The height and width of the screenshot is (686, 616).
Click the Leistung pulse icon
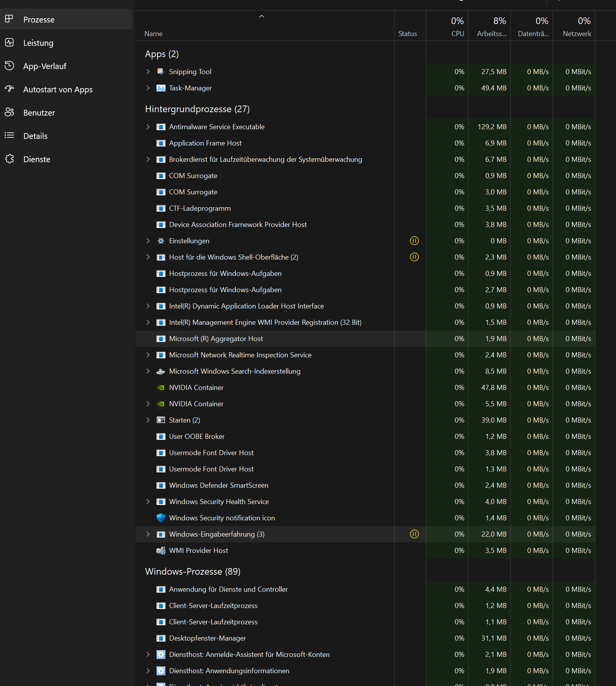(x=9, y=42)
